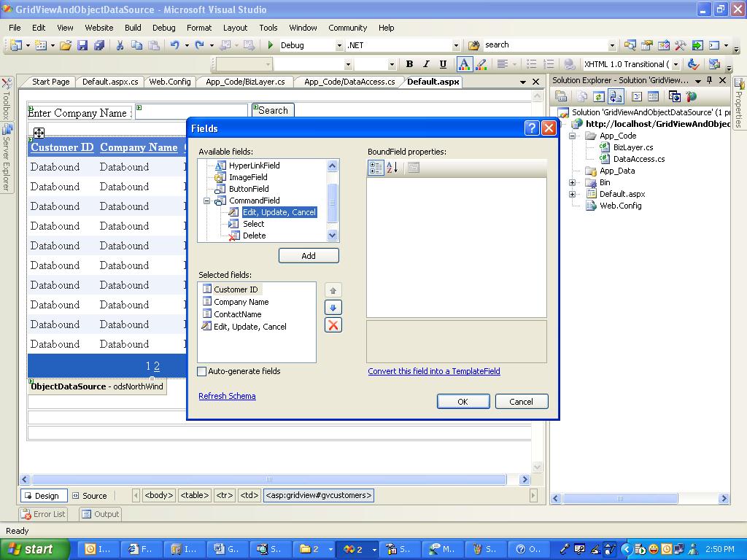This screenshot has height=560, width=747.
Task: Click ASP.NET Configuration icon in Solution Explorer
Action: pos(692,97)
